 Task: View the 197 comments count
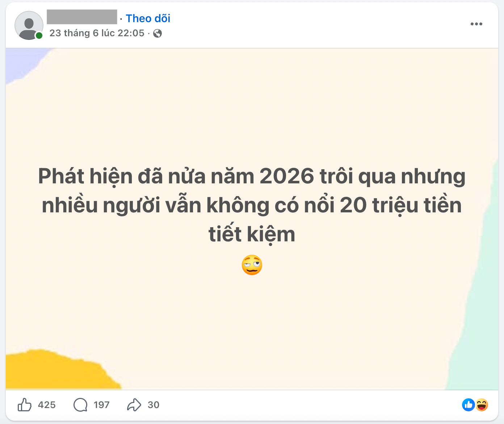pyautogui.click(x=101, y=405)
